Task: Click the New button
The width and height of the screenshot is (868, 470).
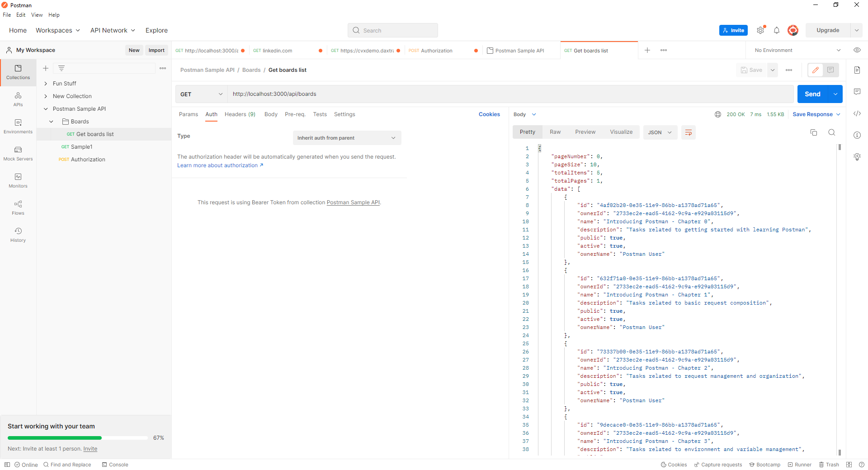Action: (134, 50)
